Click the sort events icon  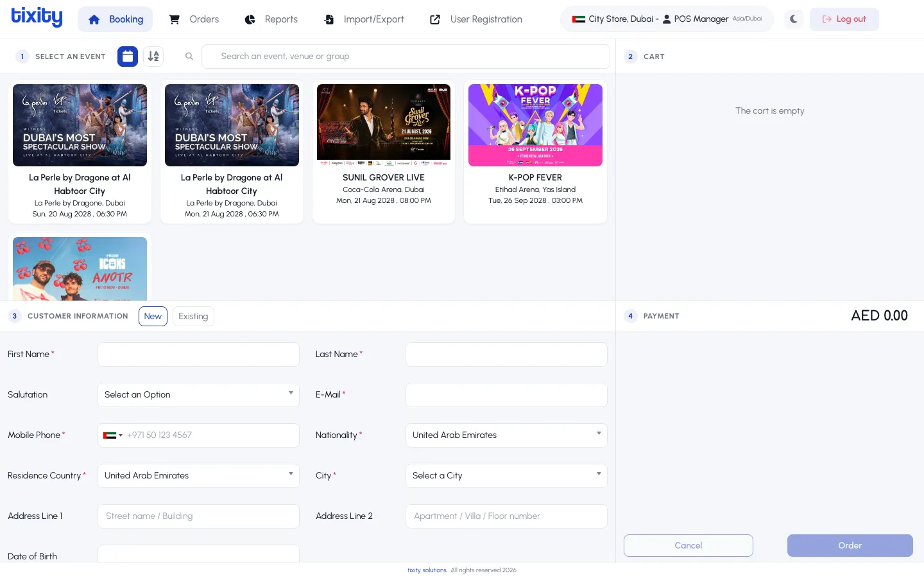[x=153, y=57]
